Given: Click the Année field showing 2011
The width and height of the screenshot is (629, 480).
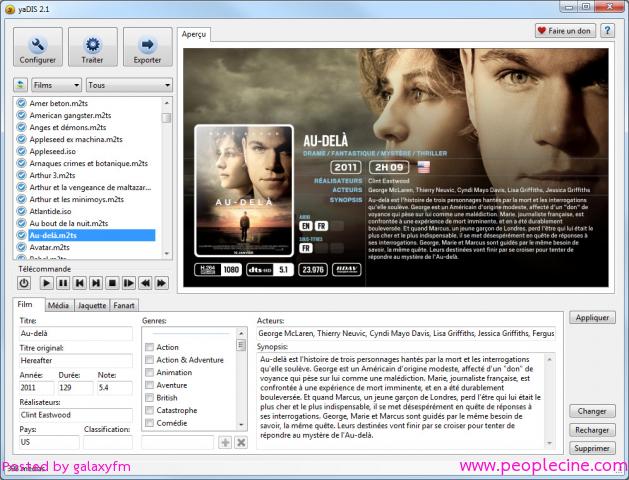Looking at the screenshot, I should click(37, 388).
